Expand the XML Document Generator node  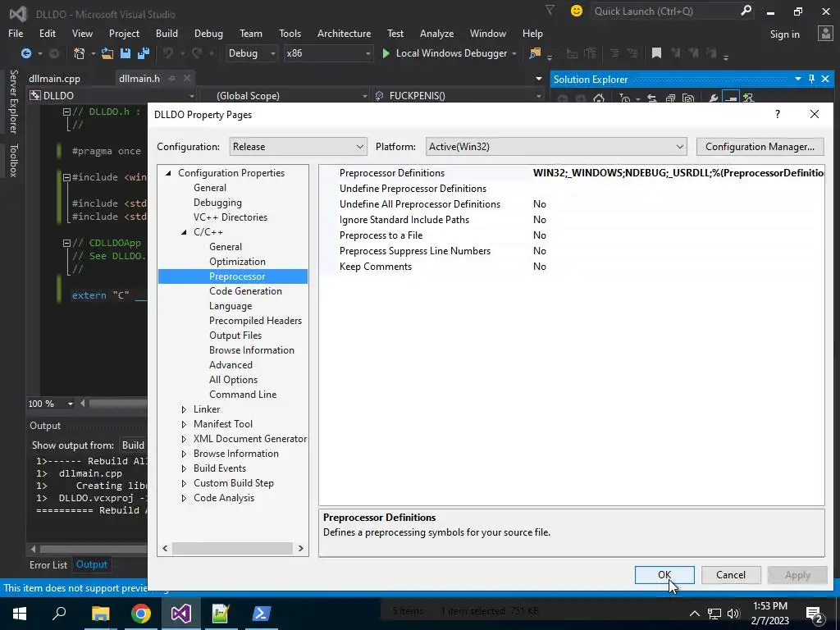[184, 439]
